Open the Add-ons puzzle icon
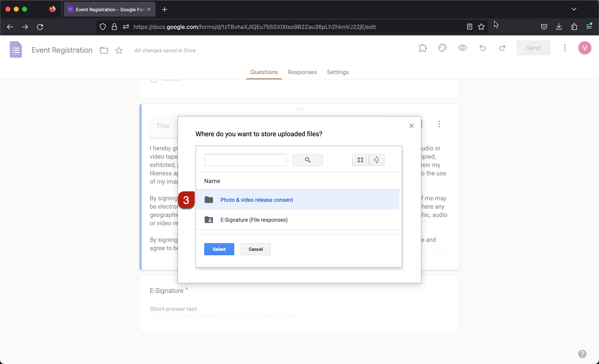Viewport: 599px width, 364px height. tap(423, 48)
